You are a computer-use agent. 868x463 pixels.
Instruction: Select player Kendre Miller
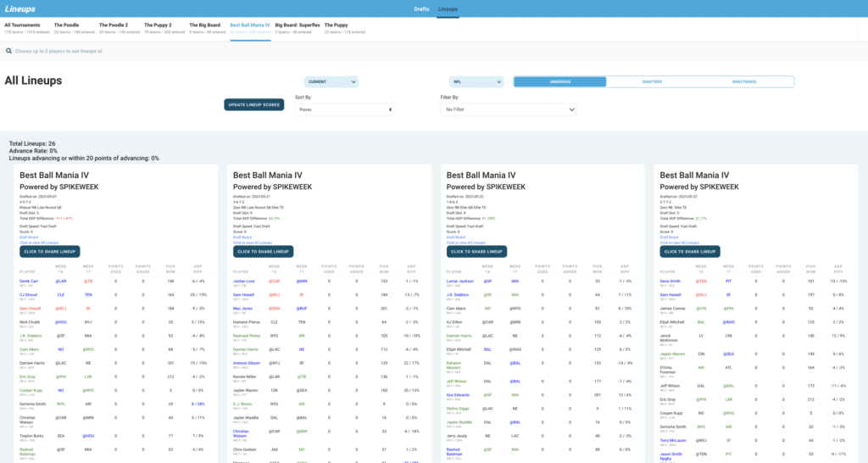pos(245,377)
